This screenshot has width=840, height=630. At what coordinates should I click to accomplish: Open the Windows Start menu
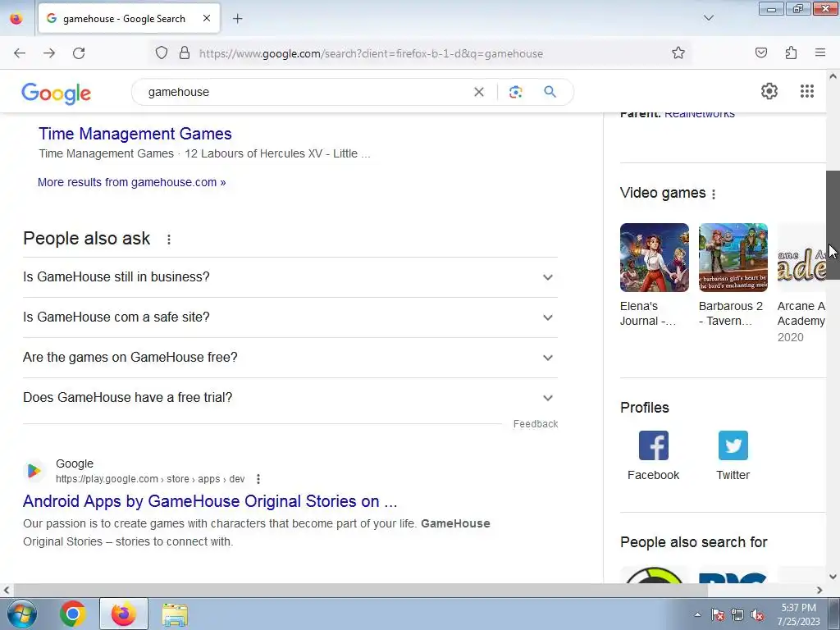(x=21, y=614)
